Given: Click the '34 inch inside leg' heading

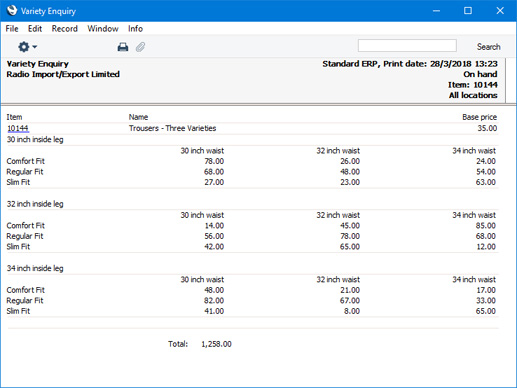Looking at the screenshot, I should (35, 268).
